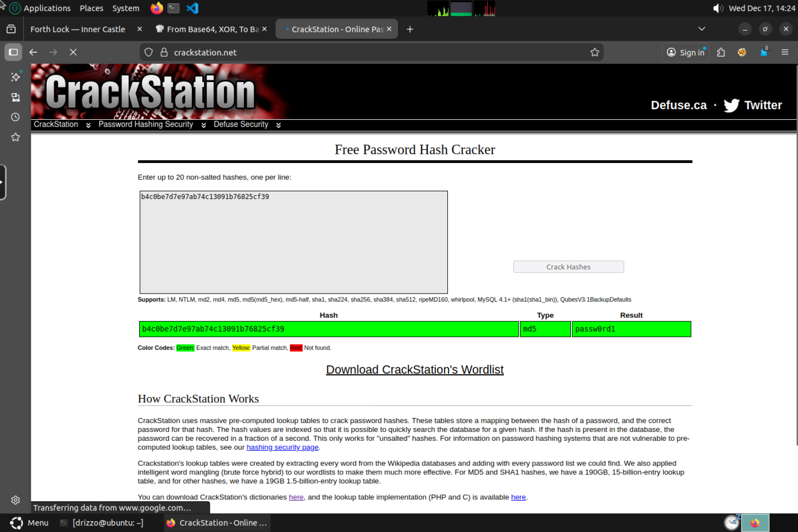798x532 pixels.
Task: Open AI chatbot sparkle sidebar icon
Action: 16,76
